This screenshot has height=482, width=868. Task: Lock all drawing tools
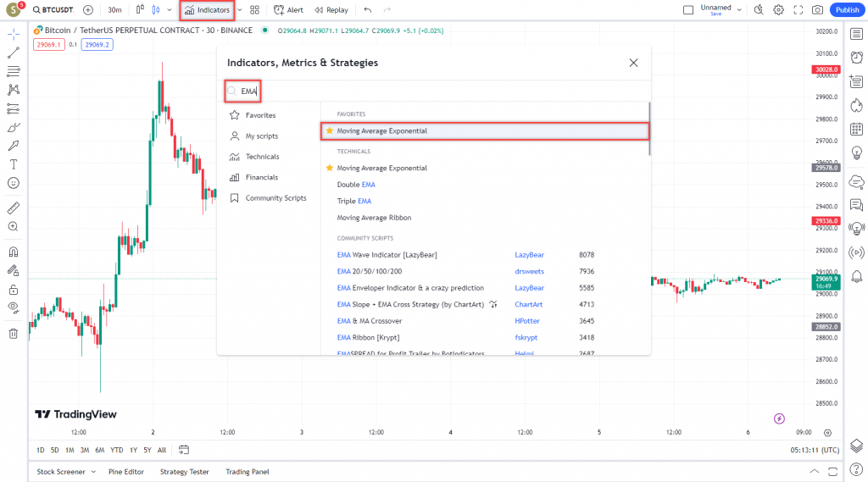[14, 290]
